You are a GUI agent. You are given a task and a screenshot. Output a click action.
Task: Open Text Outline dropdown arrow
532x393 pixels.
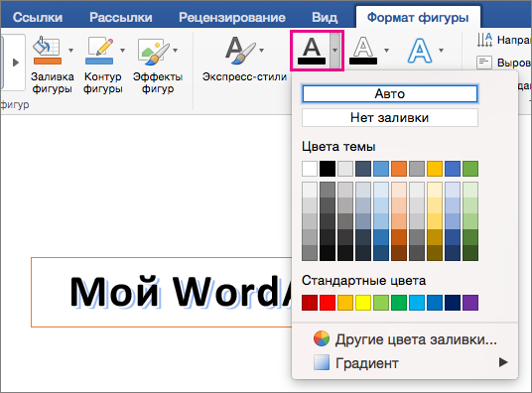click(x=386, y=51)
